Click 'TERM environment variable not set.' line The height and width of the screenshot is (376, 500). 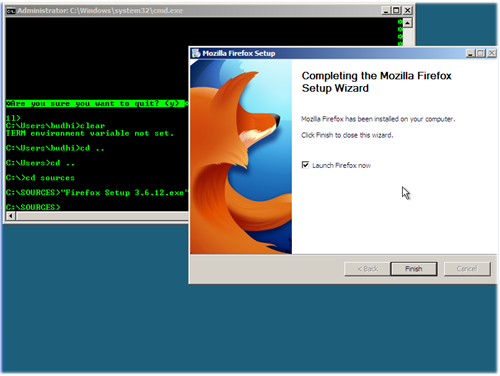pyautogui.click(x=90, y=133)
